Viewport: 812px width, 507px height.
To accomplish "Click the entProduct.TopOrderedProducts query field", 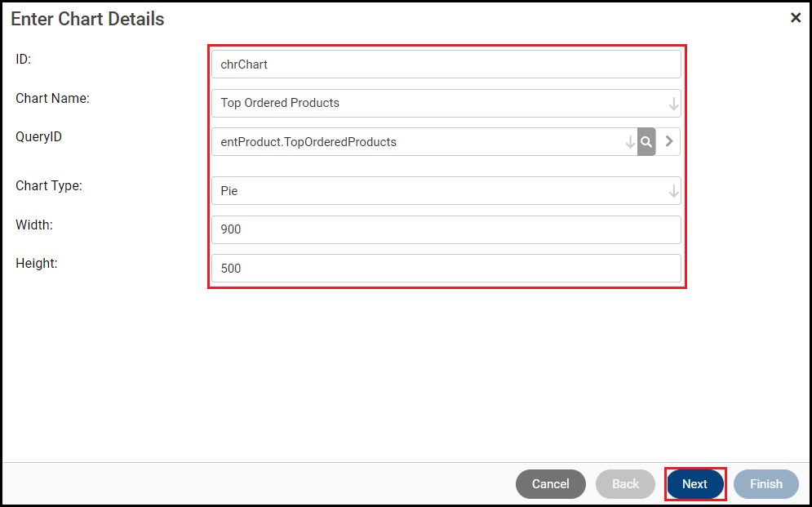I will 416,142.
